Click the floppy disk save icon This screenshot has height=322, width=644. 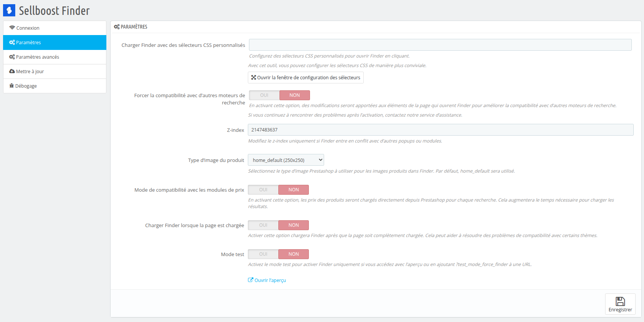point(620,301)
